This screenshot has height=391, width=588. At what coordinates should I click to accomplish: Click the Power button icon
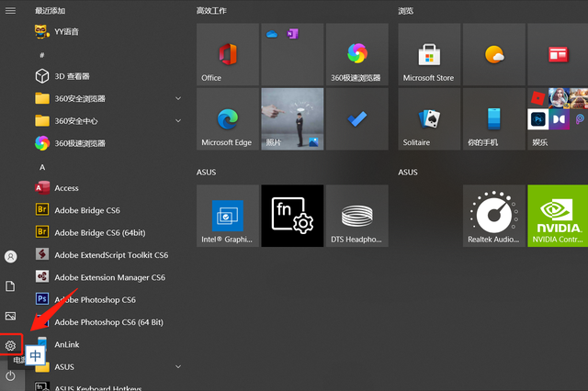(x=11, y=375)
